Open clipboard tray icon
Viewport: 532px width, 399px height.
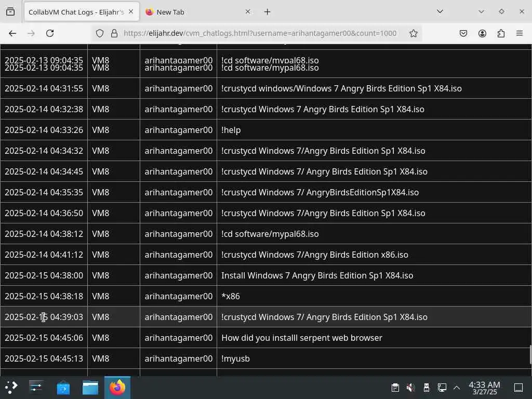click(x=395, y=388)
